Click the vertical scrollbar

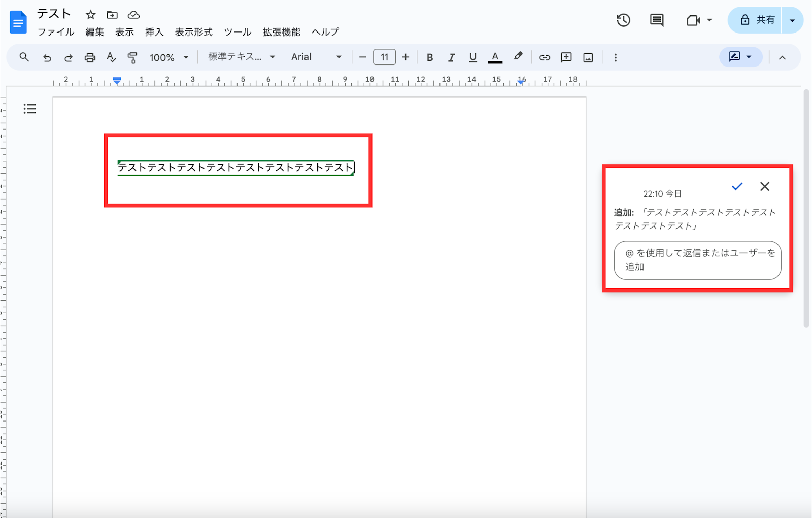click(x=806, y=208)
